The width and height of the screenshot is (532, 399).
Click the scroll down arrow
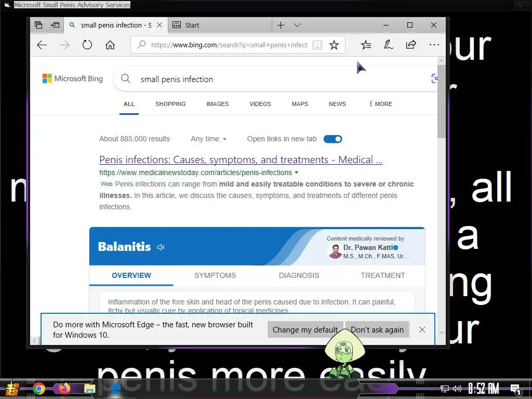pyautogui.click(x=442, y=332)
